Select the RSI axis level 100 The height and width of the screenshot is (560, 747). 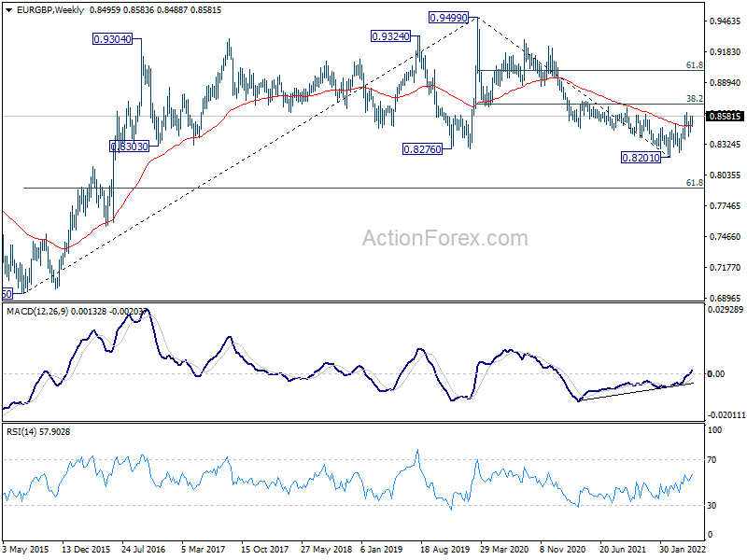click(714, 430)
